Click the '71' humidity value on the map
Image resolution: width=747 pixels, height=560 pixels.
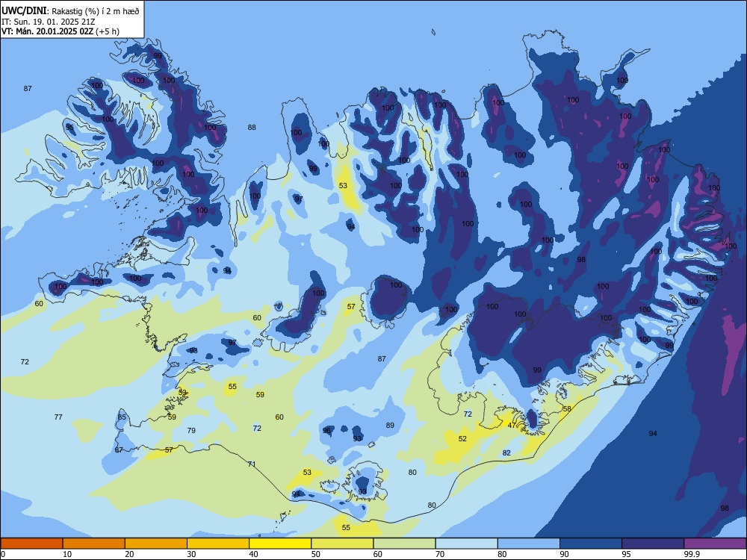(252, 464)
